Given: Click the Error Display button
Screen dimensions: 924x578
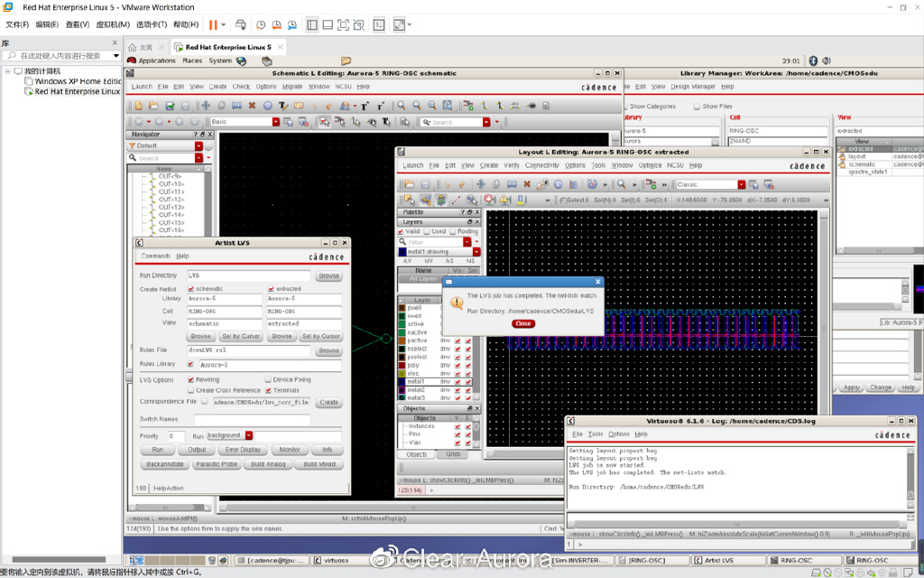Looking at the screenshot, I should click(x=243, y=450).
